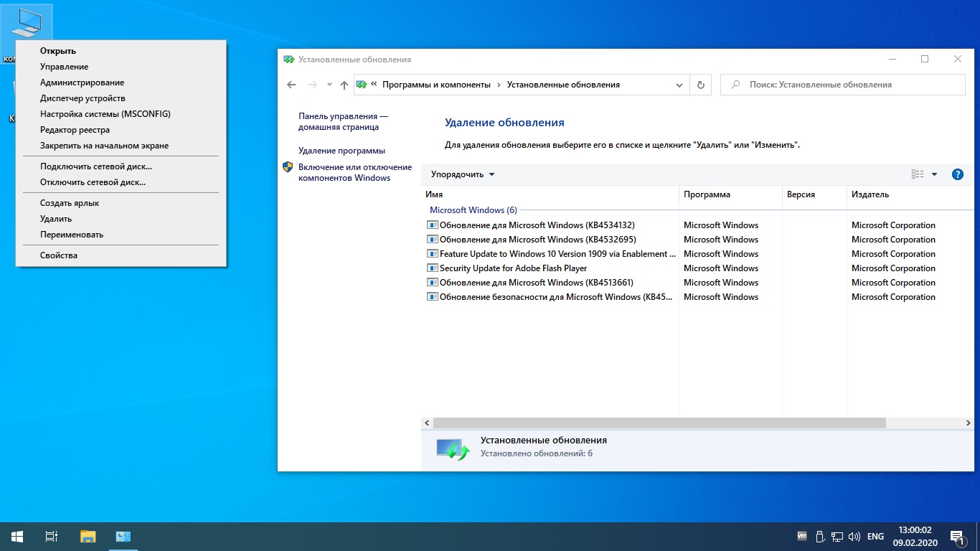Choose Свойства in the context menu

pyautogui.click(x=121, y=255)
